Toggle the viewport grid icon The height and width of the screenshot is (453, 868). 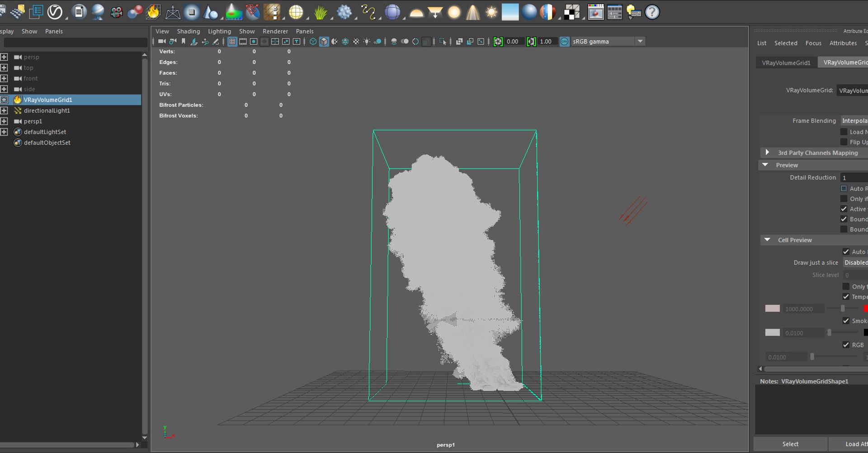coord(232,42)
